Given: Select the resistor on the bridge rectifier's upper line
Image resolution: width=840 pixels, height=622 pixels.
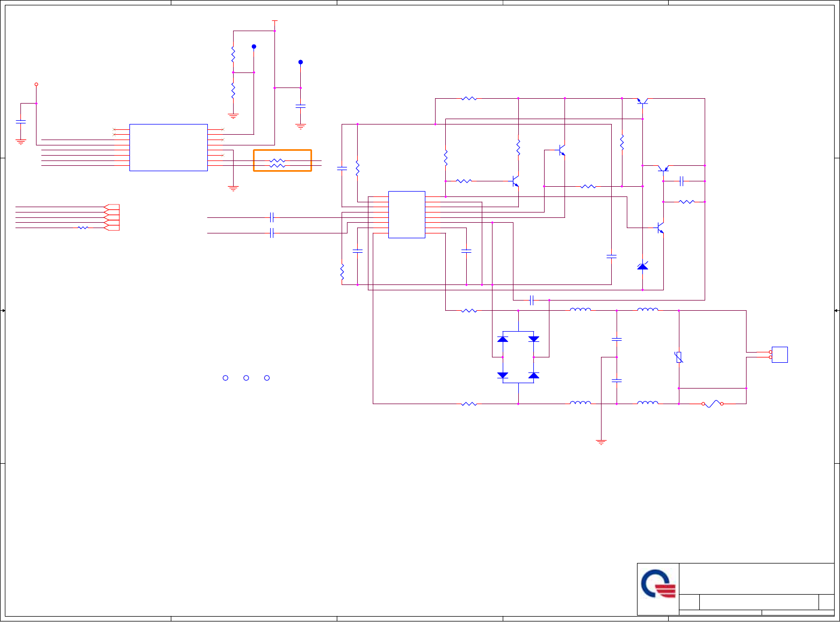Looking at the screenshot, I should click(469, 310).
